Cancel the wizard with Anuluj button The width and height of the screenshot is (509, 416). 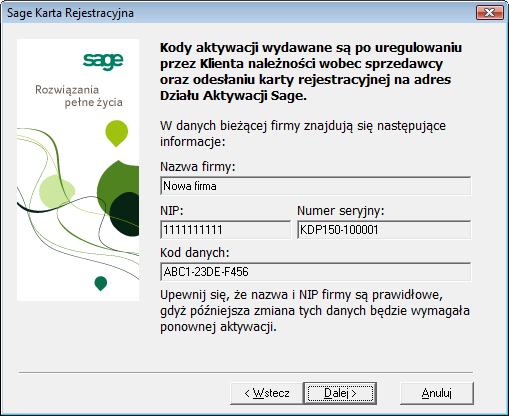[x=437, y=393]
